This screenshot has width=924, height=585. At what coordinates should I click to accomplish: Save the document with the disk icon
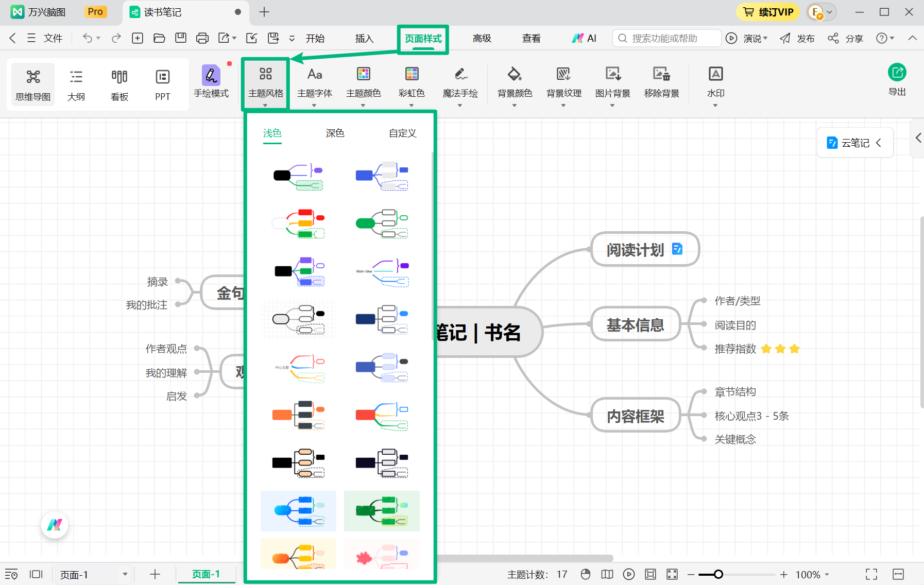(181, 38)
